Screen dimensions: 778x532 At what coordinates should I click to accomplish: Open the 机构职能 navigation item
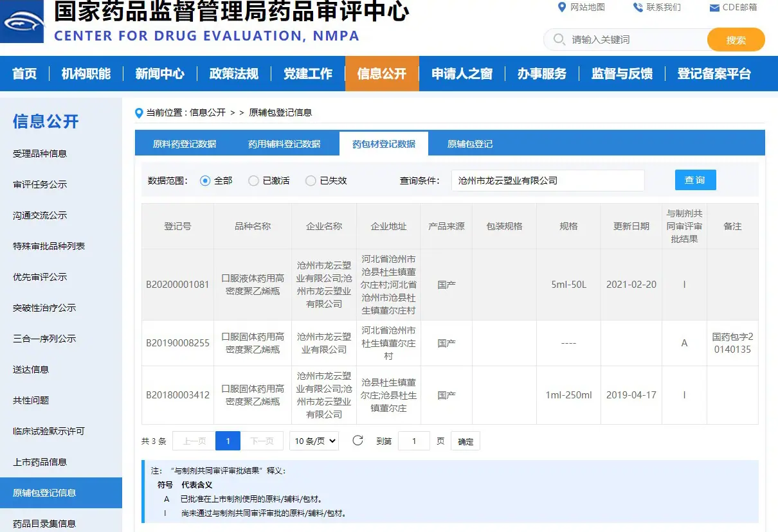pos(86,74)
